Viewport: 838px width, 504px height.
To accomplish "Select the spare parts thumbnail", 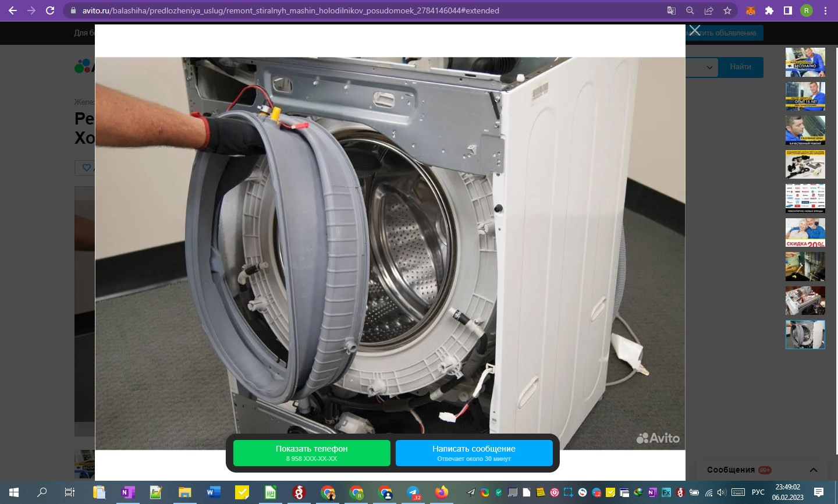I will pos(805,164).
